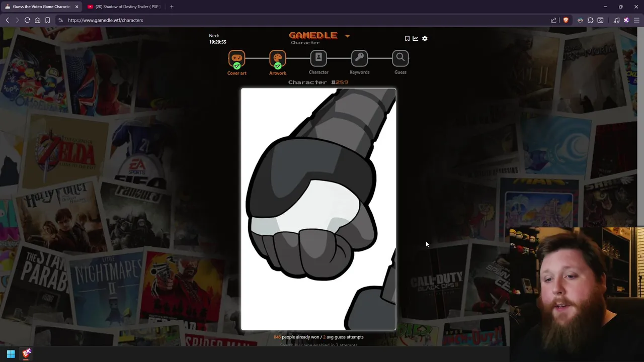Open the Keywords key mode
Image resolution: width=644 pixels, height=362 pixels.
[359, 58]
